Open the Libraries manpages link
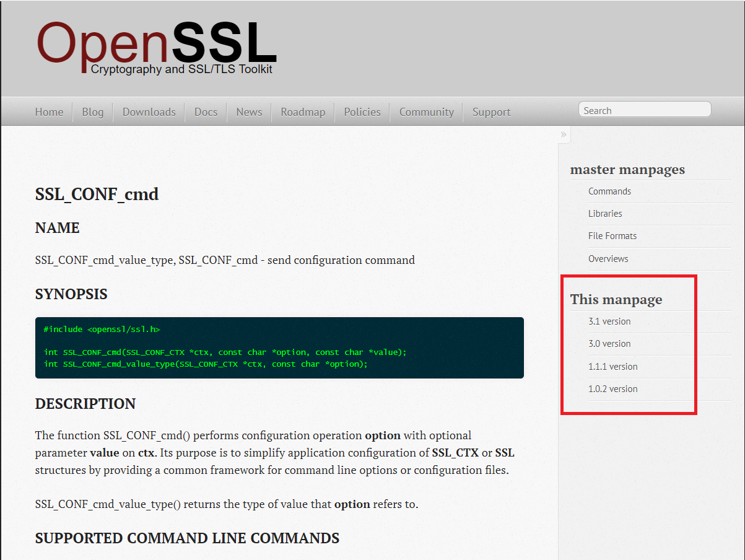Image resolution: width=745 pixels, height=560 pixels. (605, 214)
